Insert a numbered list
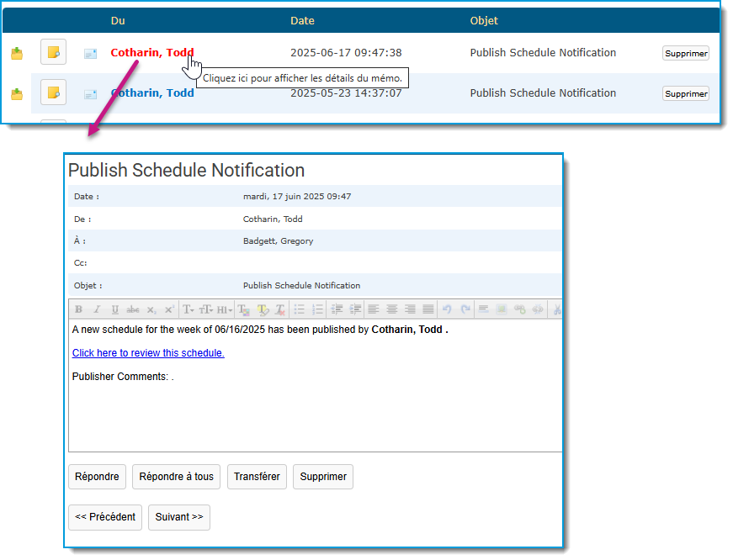The height and width of the screenshot is (560, 733). [317, 309]
